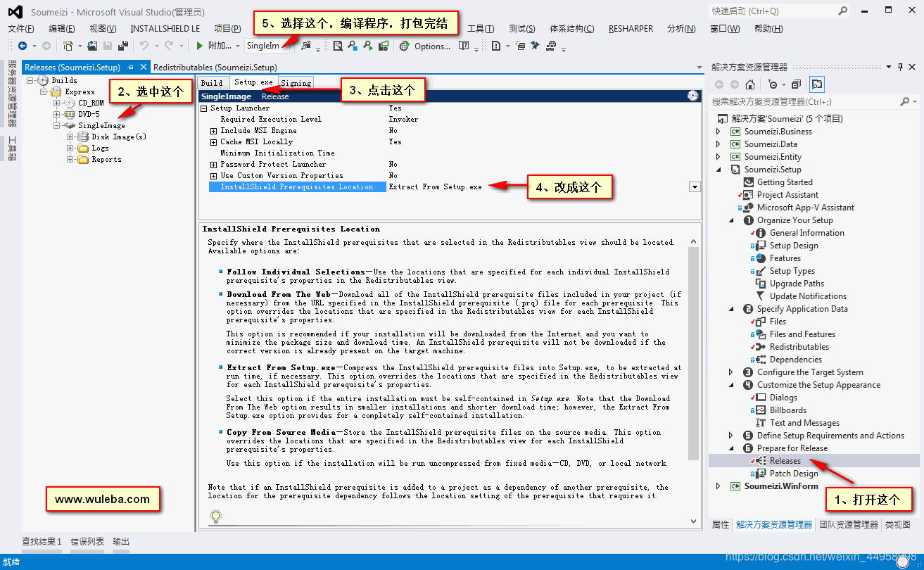Open the INSTALLSHIELD LE menu
Screen dimensions: 924x570
click(x=165, y=28)
